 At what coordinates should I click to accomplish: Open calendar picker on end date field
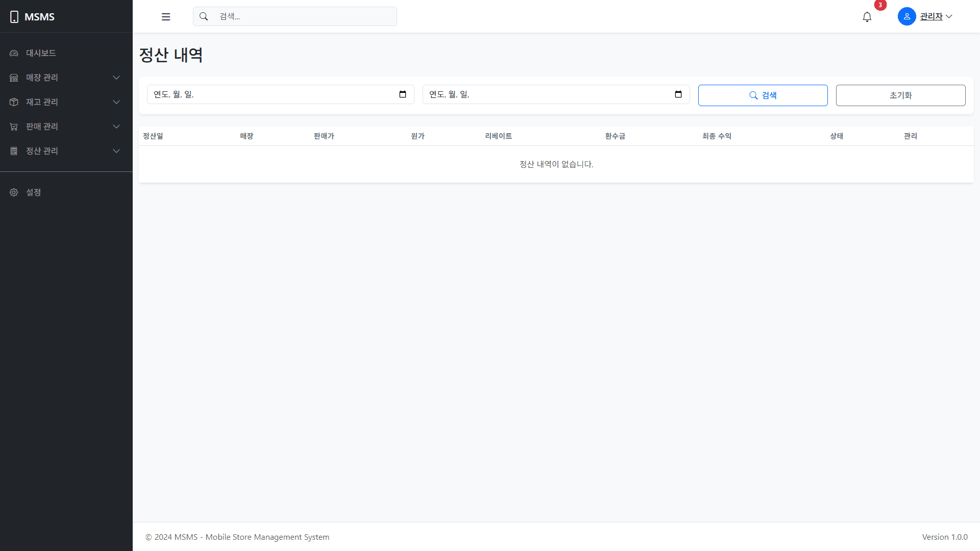point(678,94)
